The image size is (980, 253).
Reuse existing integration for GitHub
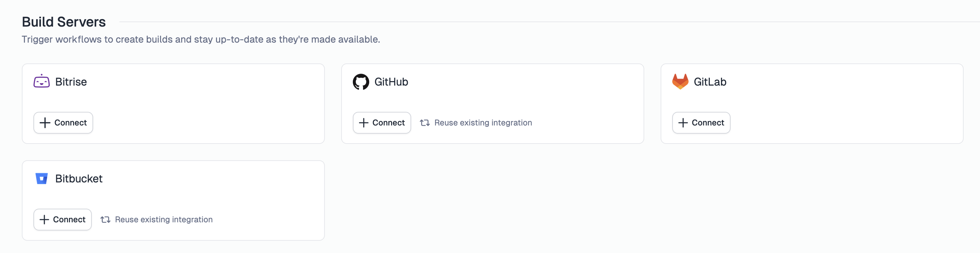476,123
